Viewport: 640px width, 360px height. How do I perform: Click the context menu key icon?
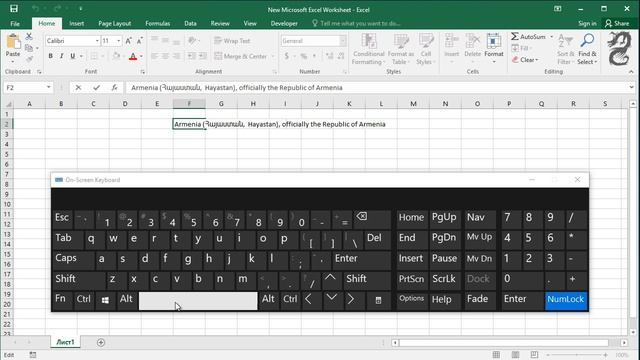pyautogui.click(x=378, y=300)
